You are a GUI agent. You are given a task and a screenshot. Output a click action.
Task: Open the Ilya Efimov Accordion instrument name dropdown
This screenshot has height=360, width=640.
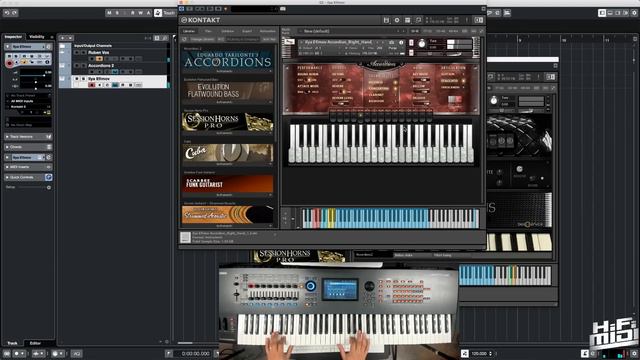338,42
